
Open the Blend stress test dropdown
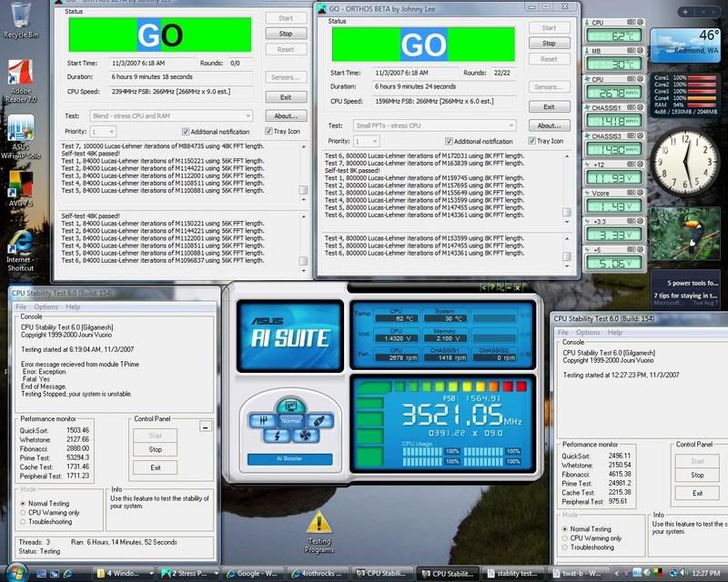[x=171, y=116]
